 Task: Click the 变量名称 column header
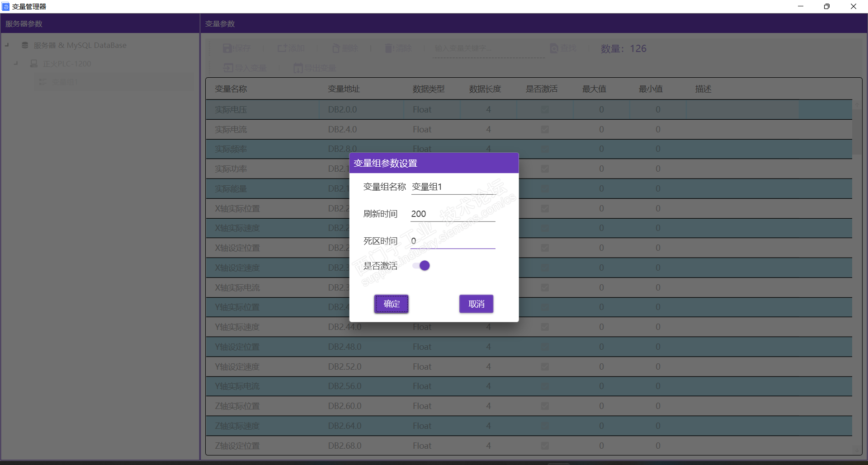[231, 89]
